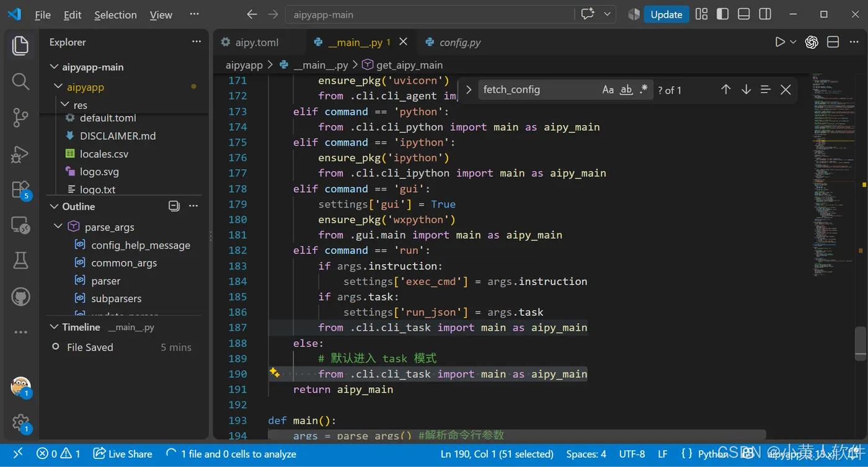Open the ChatGPT icon in editor toolbar
Viewport: 868px width, 467px height.
(811, 42)
